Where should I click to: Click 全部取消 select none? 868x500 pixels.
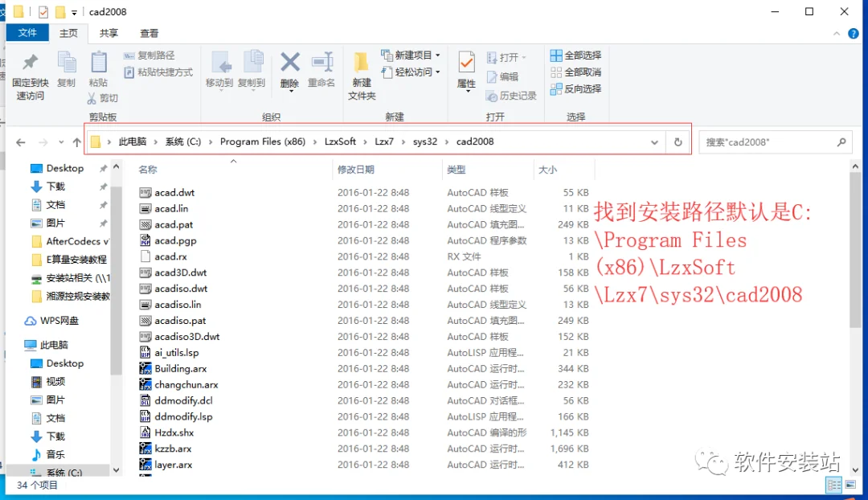(575, 72)
